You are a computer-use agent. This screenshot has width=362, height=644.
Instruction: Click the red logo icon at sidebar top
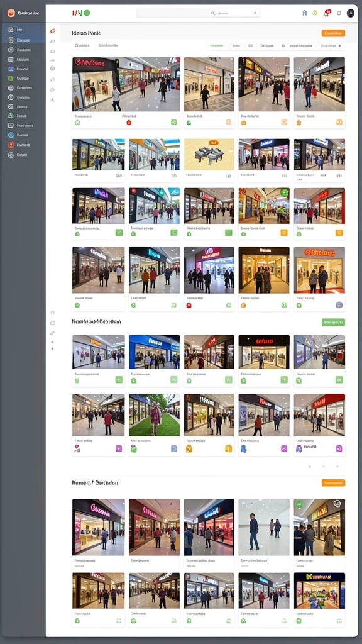click(11, 13)
